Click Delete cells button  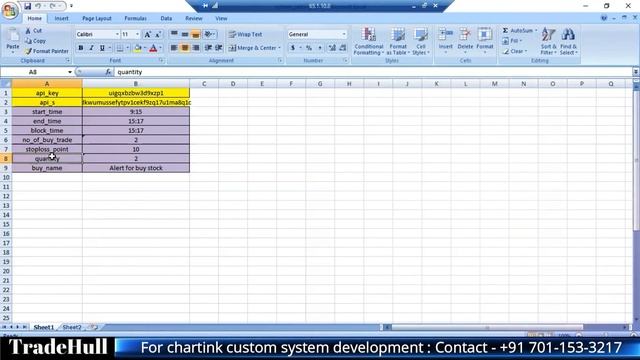[x=465, y=40]
